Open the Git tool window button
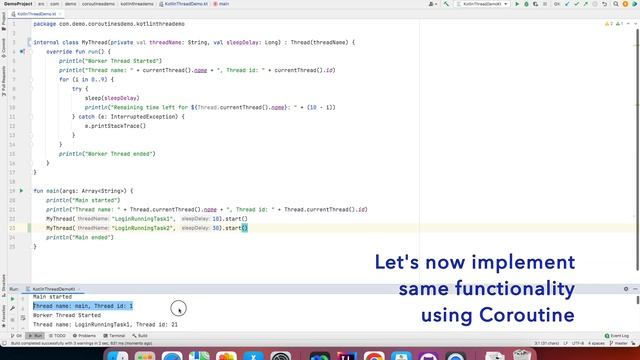This screenshot has width=640, height=360. coord(16,336)
